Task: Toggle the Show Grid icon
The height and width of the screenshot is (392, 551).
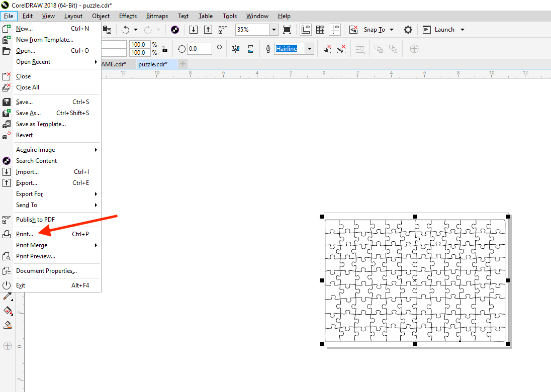Action: (x=320, y=30)
